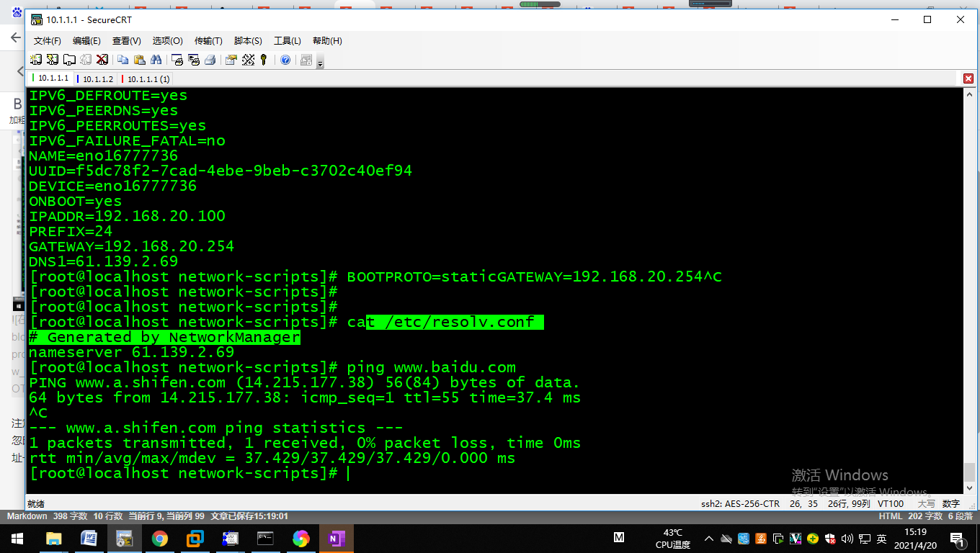
Task: Click the DNS1=61.139.2.69 line
Action: coord(103,261)
